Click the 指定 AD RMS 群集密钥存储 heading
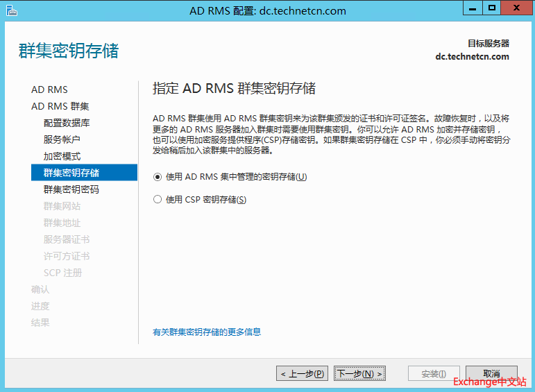 click(234, 88)
